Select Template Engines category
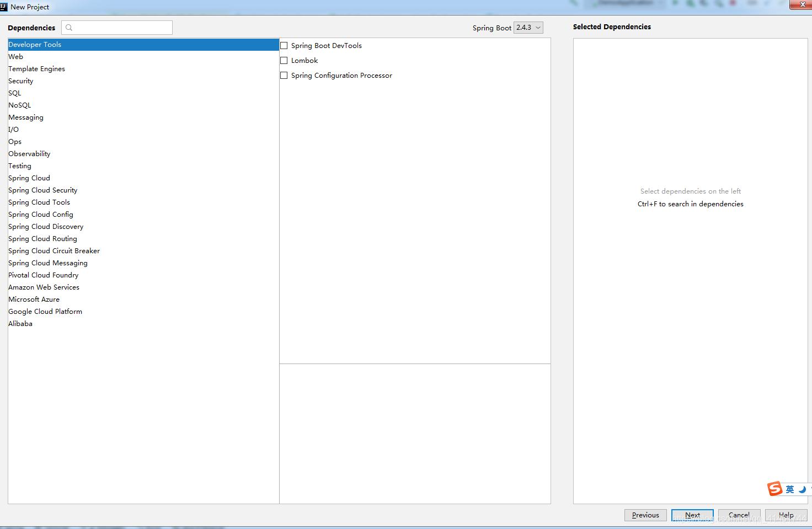This screenshot has width=812, height=529. [143, 69]
